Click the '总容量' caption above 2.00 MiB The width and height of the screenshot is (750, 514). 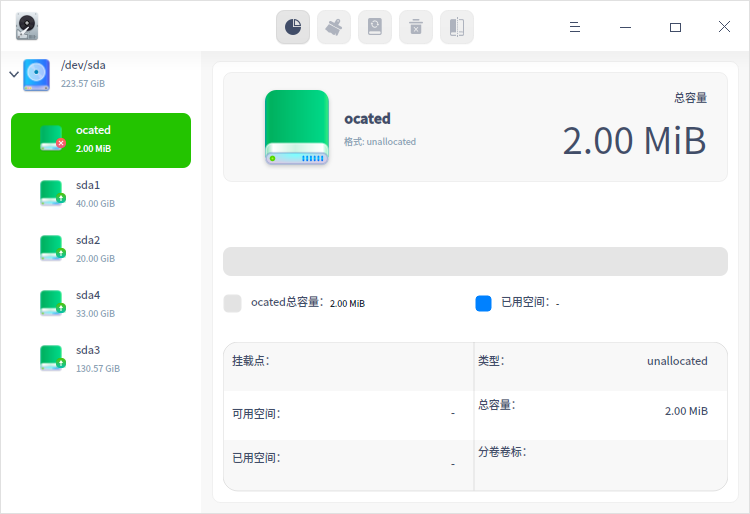click(x=691, y=98)
